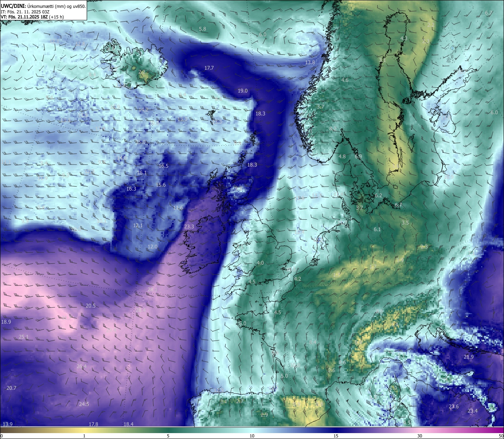Click the 3.1 value over northern Spain

click(223, 402)
